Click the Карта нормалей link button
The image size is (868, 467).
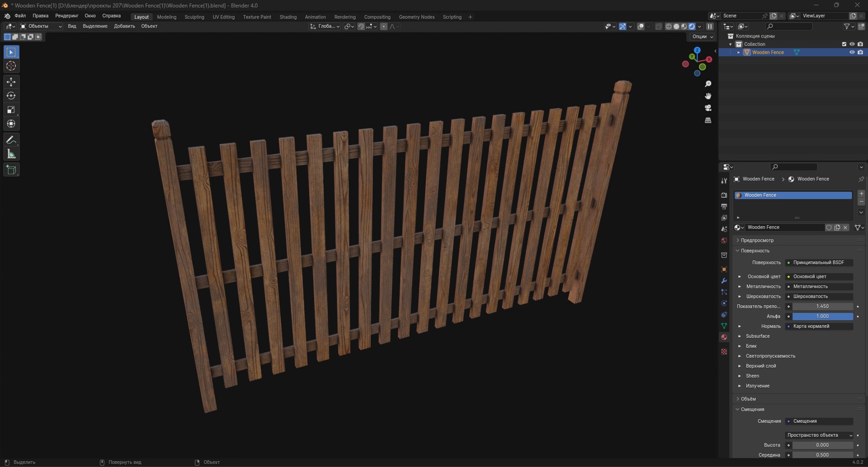coord(819,326)
